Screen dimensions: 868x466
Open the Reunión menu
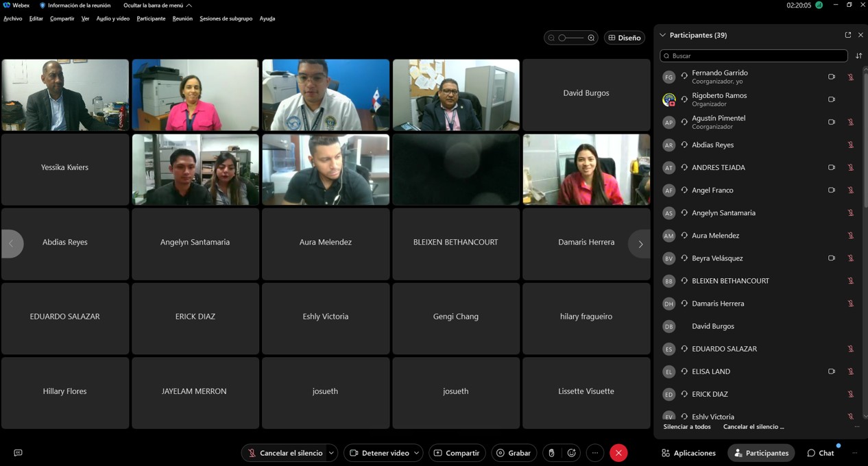[x=182, y=19]
